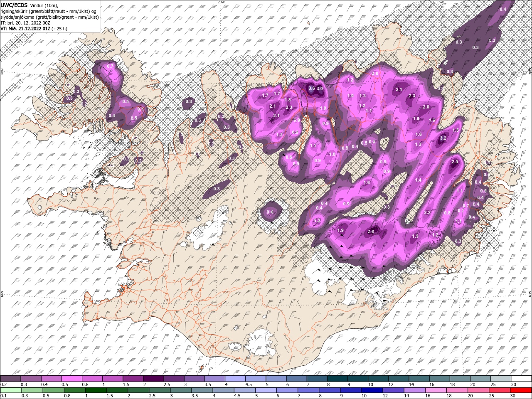Select the 2.6 value label on map

[371, 232]
